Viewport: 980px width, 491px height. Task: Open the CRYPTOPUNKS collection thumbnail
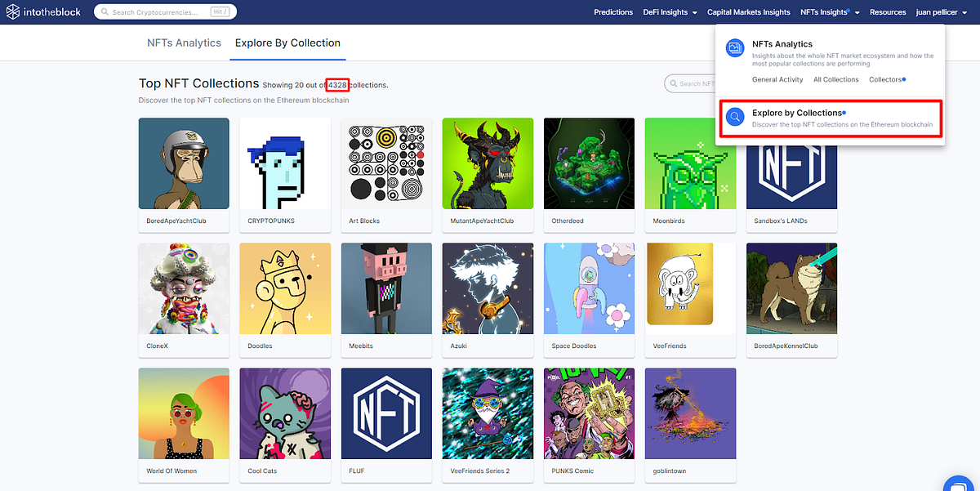285,163
